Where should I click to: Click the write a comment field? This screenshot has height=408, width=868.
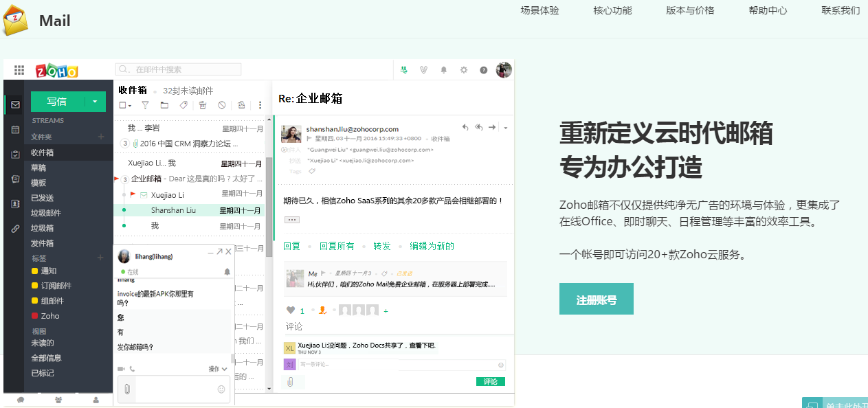pos(402,365)
